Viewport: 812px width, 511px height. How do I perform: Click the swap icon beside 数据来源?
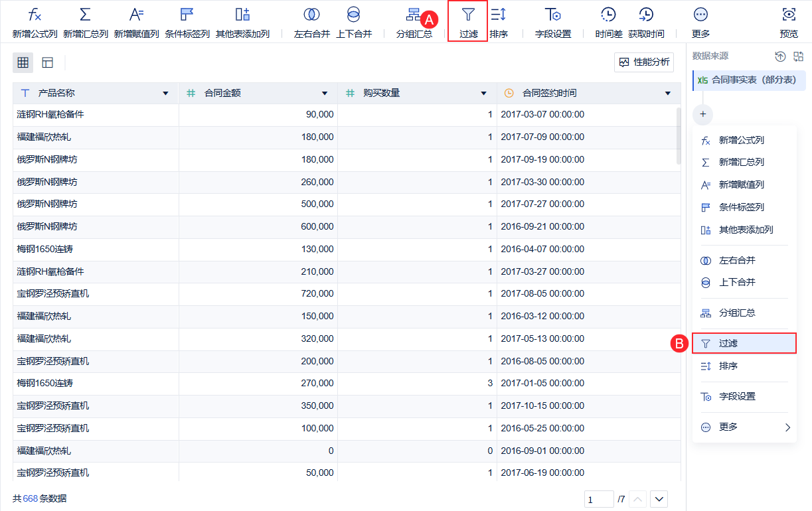799,56
